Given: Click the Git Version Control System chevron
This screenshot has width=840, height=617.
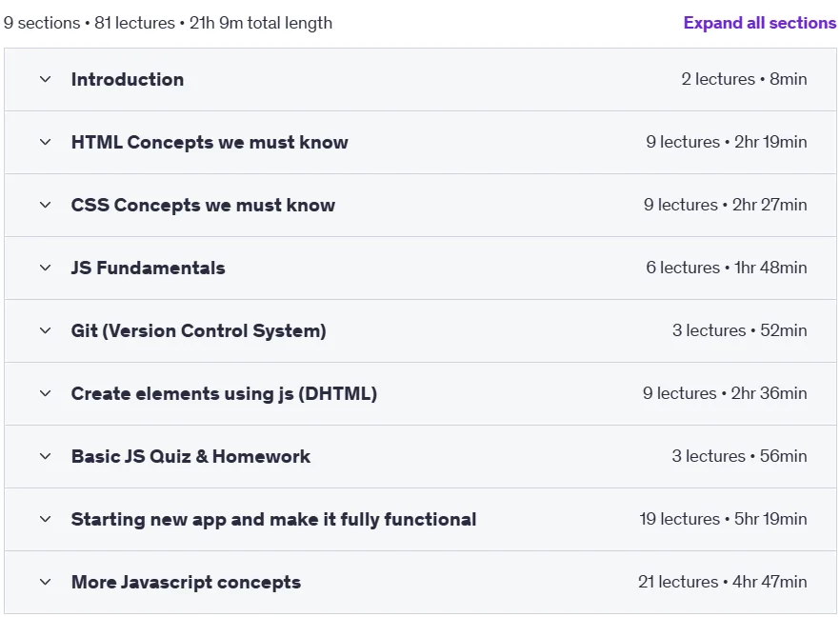Looking at the screenshot, I should pos(46,330).
